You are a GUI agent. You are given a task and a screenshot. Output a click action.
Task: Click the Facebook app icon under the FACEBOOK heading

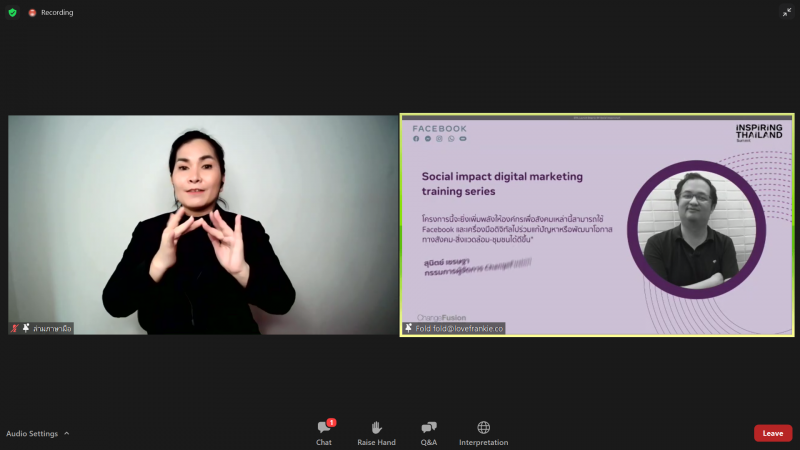(x=416, y=139)
